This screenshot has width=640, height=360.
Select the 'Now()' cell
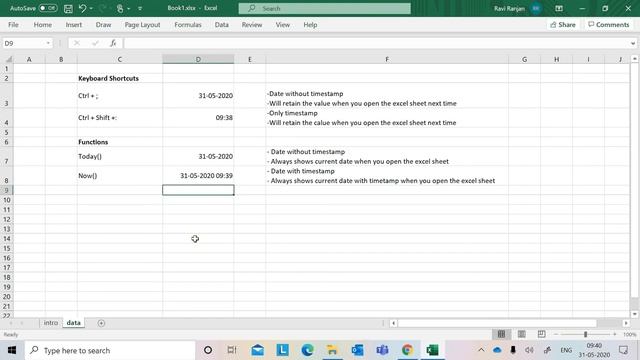[x=120, y=176]
